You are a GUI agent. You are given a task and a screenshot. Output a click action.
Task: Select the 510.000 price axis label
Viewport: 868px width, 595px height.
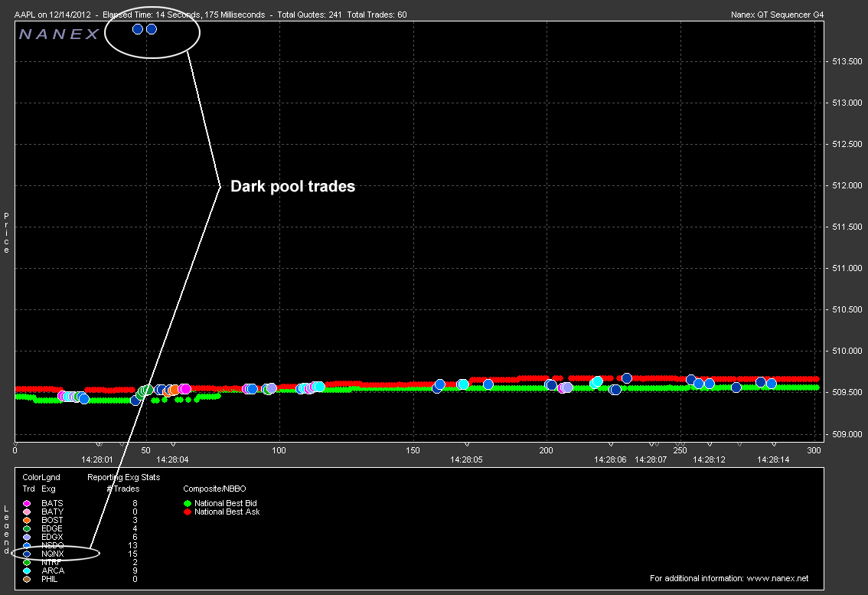[847, 351]
